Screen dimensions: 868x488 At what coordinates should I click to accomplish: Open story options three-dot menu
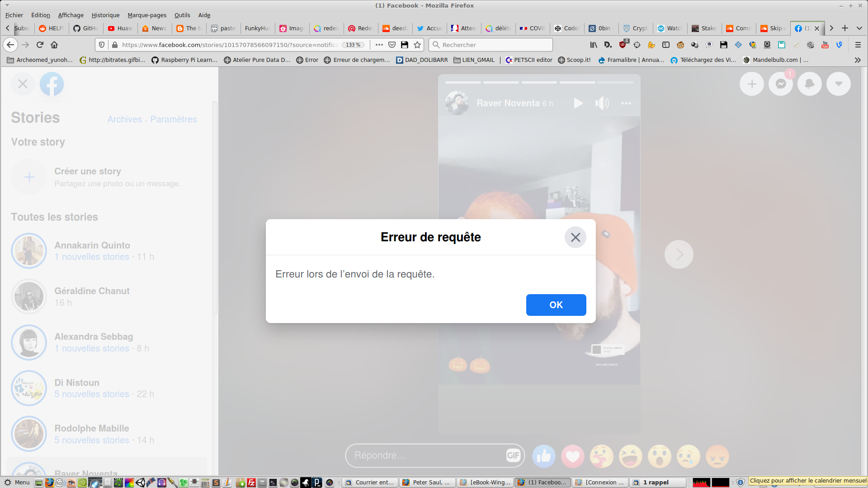pyautogui.click(x=626, y=103)
